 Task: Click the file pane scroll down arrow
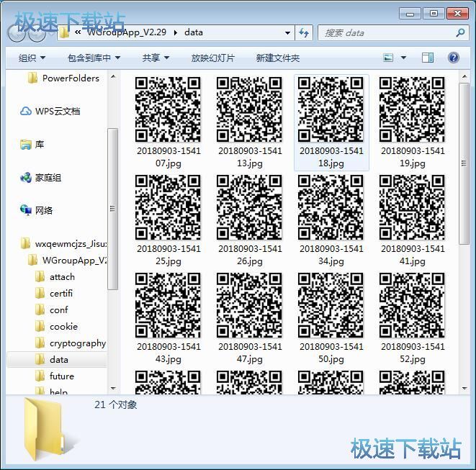pos(464,388)
